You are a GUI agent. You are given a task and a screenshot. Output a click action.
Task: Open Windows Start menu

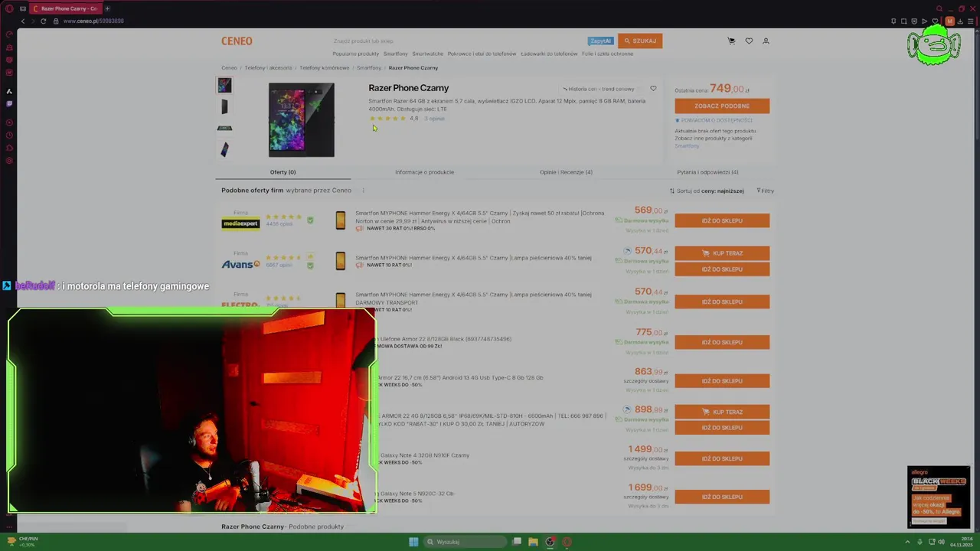pos(413,542)
